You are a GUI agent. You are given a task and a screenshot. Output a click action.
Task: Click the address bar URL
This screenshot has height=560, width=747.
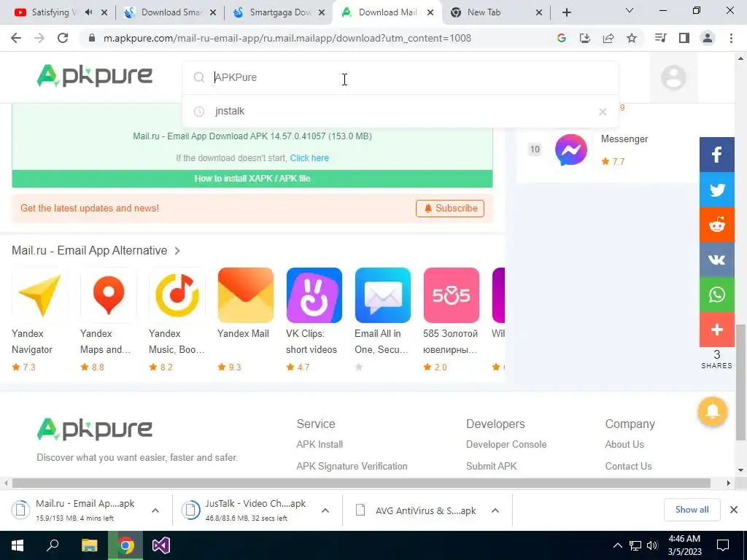tap(287, 38)
